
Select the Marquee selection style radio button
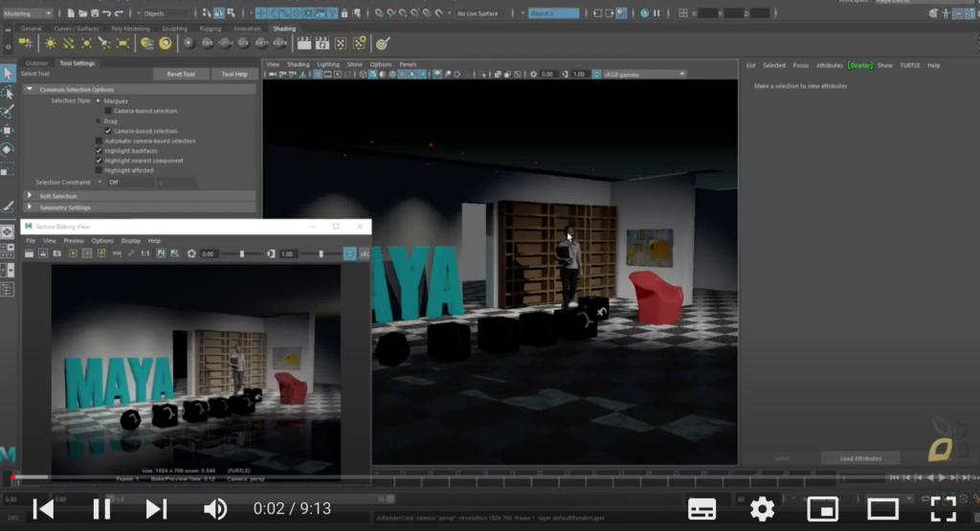[x=99, y=100]
